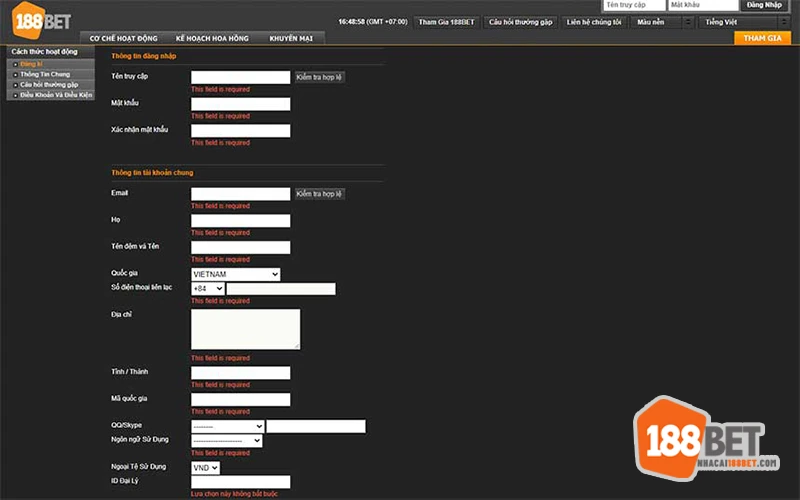Click the Tên truy cập registration field
The width and height of the screenshot is (800, 500).
click(x=240, y=77)
